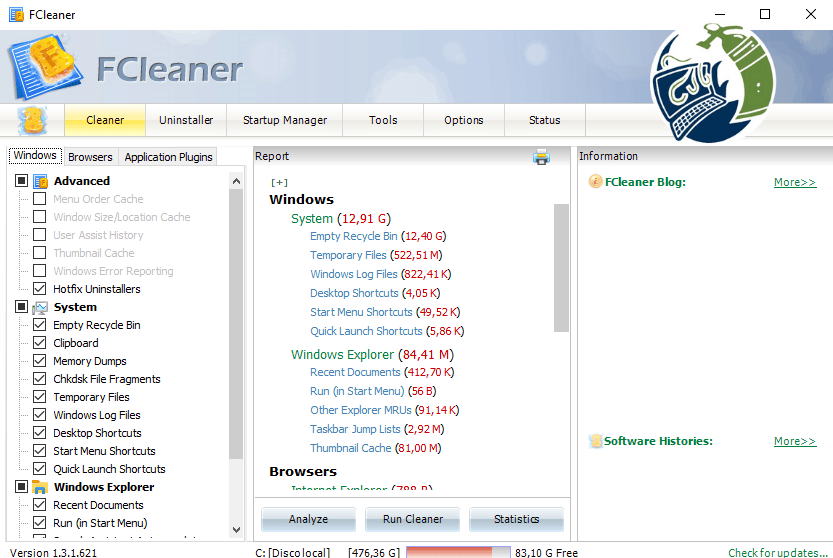
Task: Switch to Startup Manager tab
Action: click(285, 120)
